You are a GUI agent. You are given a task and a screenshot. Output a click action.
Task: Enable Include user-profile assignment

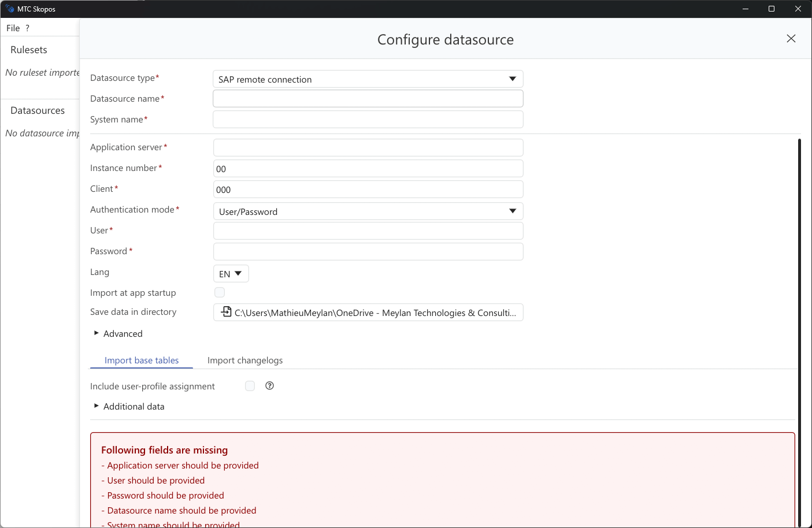click(250, 385)
